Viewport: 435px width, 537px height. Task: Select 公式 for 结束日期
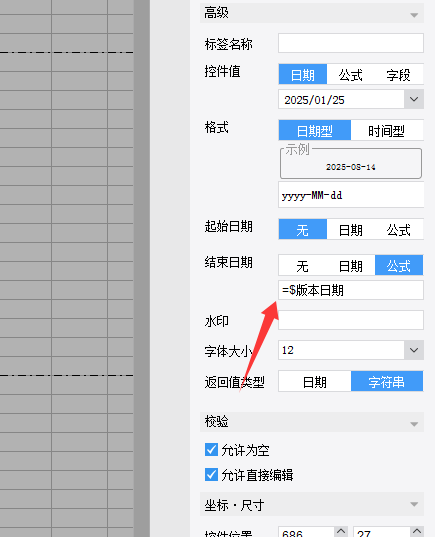point(399,265)
